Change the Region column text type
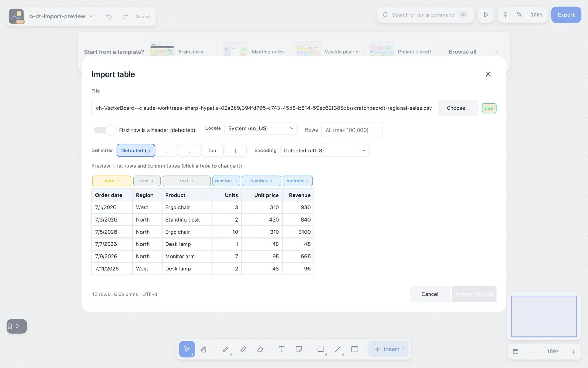The width and height of the screenshot is (588, 368). (x=147, y=181)
